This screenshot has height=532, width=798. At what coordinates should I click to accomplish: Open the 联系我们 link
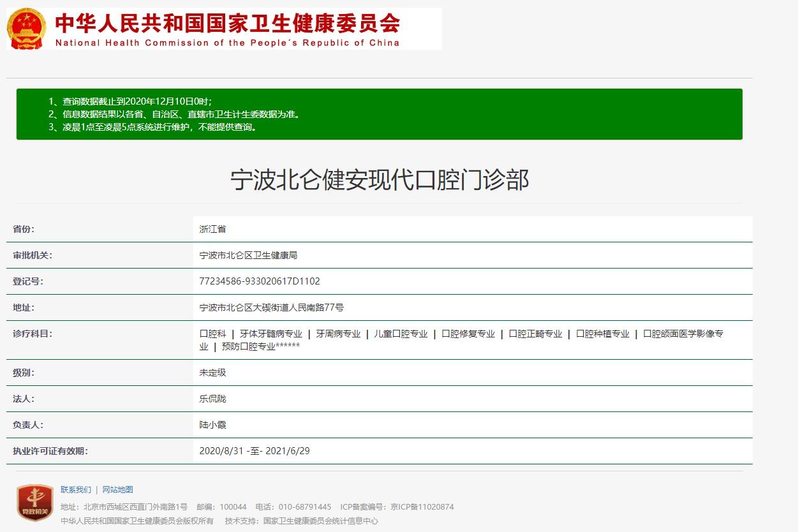[76, 490]
